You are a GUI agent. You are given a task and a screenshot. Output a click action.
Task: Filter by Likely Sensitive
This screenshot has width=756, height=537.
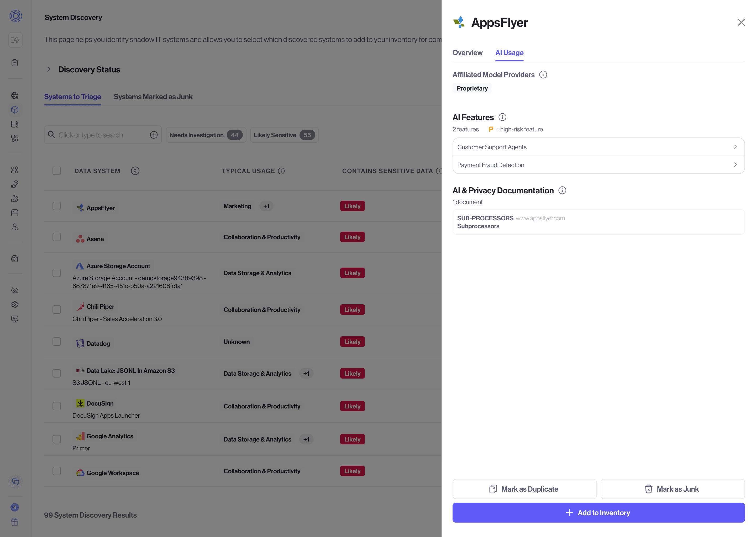pyautogui.click(x=284, y=135)
